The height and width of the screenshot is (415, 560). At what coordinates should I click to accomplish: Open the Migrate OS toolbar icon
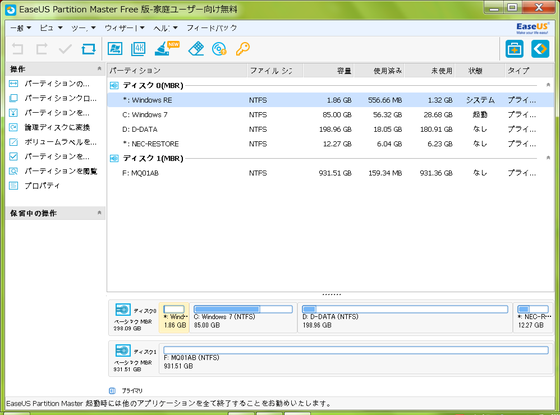115,49
